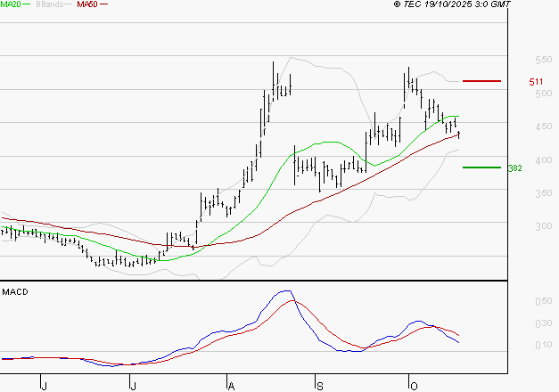
Task: Click the MACD panel title
Action: coord(14,291)
